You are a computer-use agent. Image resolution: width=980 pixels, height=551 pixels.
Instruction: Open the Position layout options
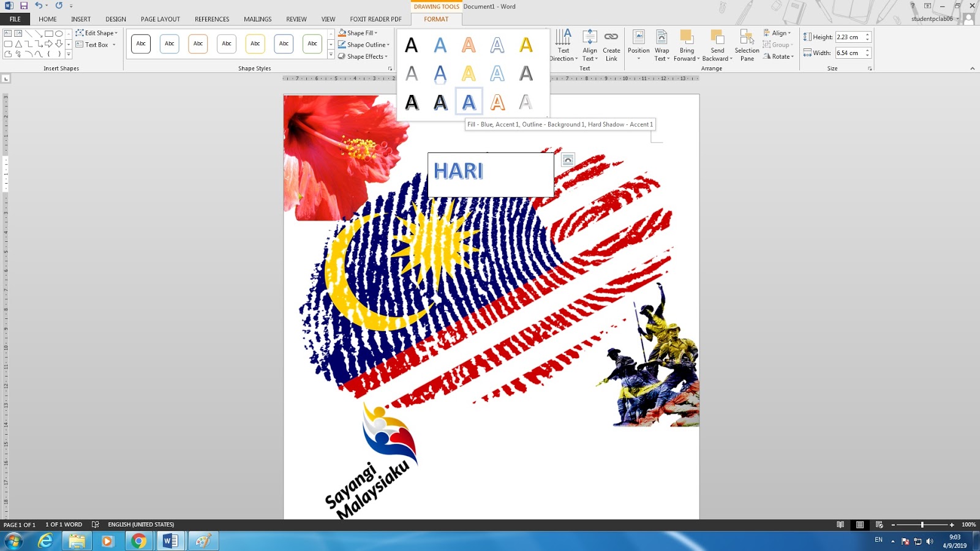coord(638,45)
